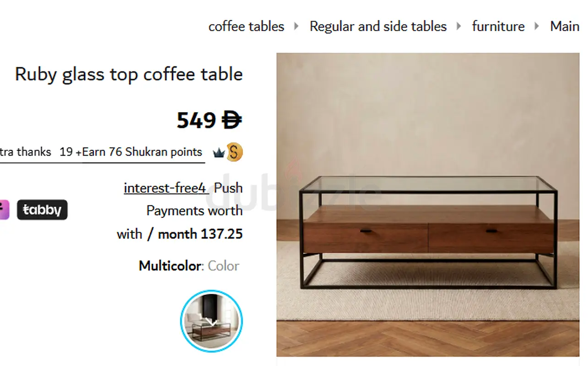Click breadcrumb arrow after Regular and side tables

[x=459, y=26]
